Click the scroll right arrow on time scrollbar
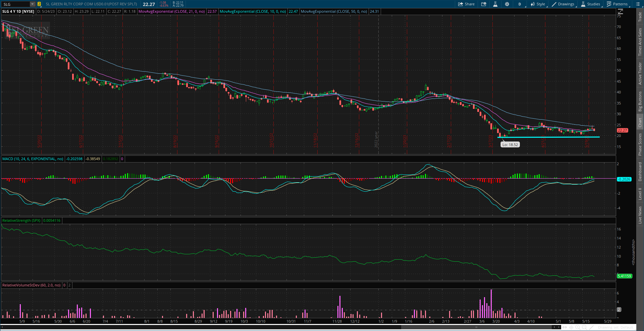 tap(559, 327)
